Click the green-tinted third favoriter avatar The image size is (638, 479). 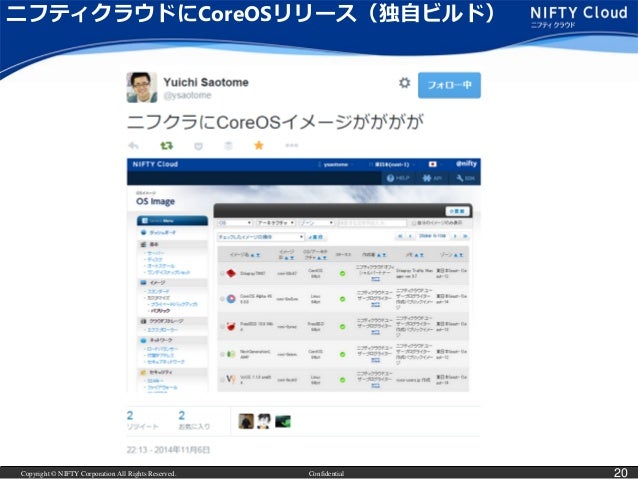pos(283,421)
